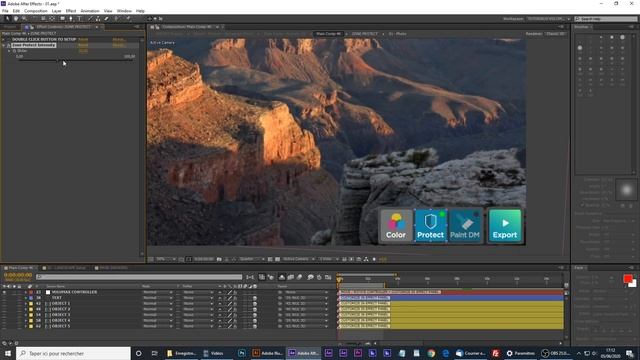Select the OBJECT 2 layer name
Viewport: 640px width, 360px height.
pyautogui.click(x=61, y=309)
